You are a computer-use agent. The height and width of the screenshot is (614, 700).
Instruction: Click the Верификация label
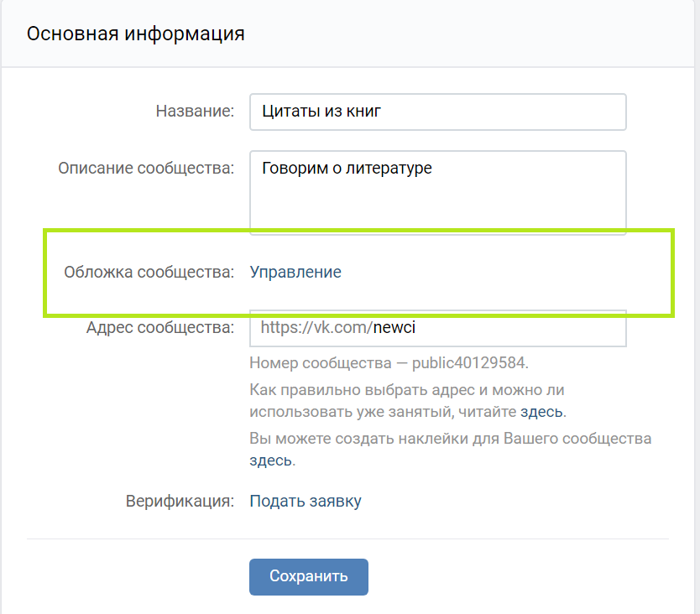coord(180,502)
